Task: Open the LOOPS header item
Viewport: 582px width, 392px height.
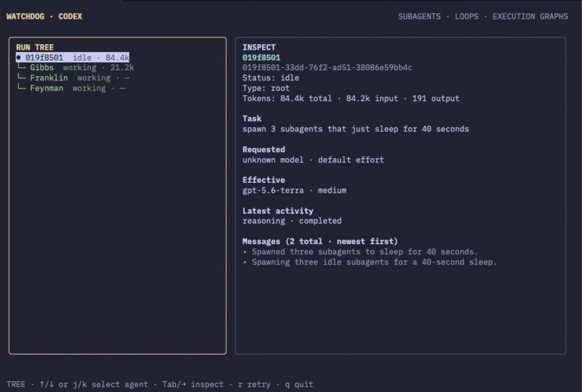Action: tap(466, 17)
